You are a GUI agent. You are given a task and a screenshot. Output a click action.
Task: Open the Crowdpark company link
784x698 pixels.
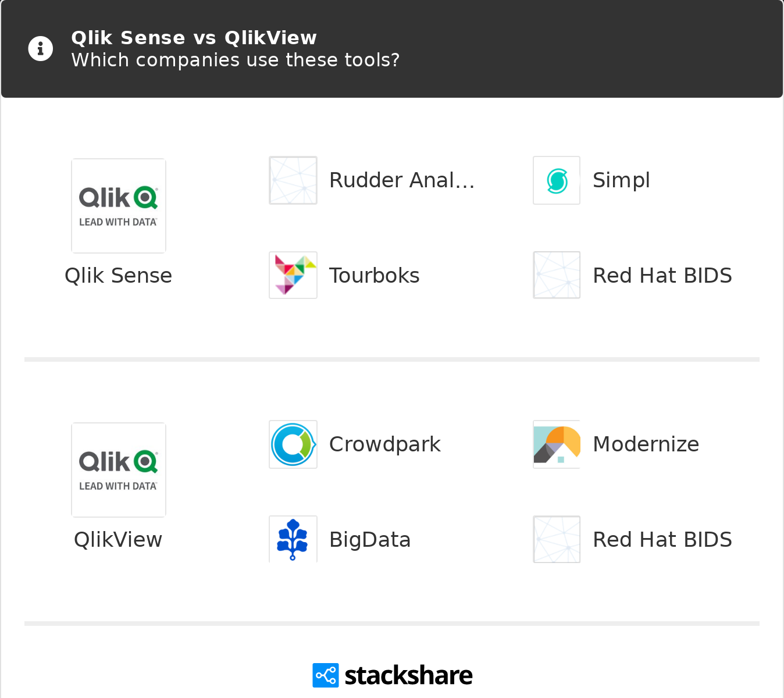384,444
